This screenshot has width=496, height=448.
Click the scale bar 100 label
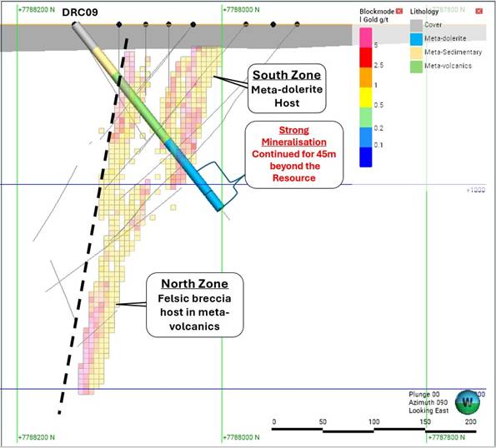374,422
